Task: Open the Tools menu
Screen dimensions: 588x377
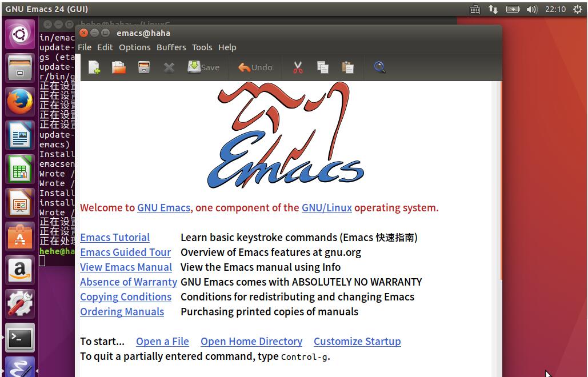Action: (202, 47)
